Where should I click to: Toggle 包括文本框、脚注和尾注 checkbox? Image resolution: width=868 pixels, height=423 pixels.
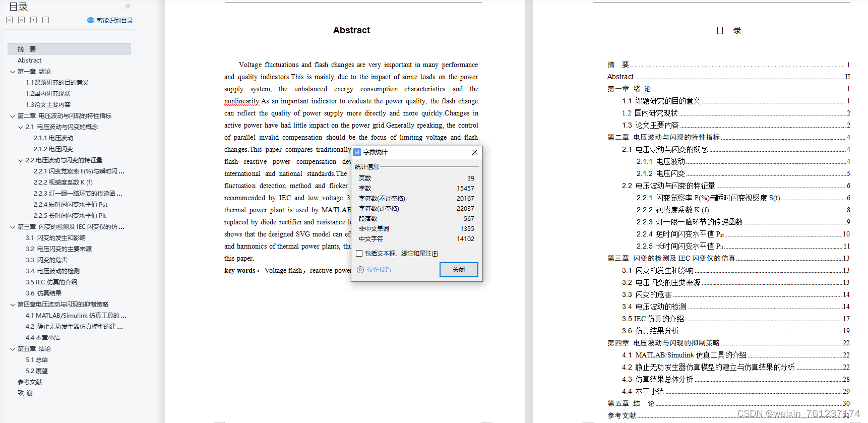pos(359,254)
